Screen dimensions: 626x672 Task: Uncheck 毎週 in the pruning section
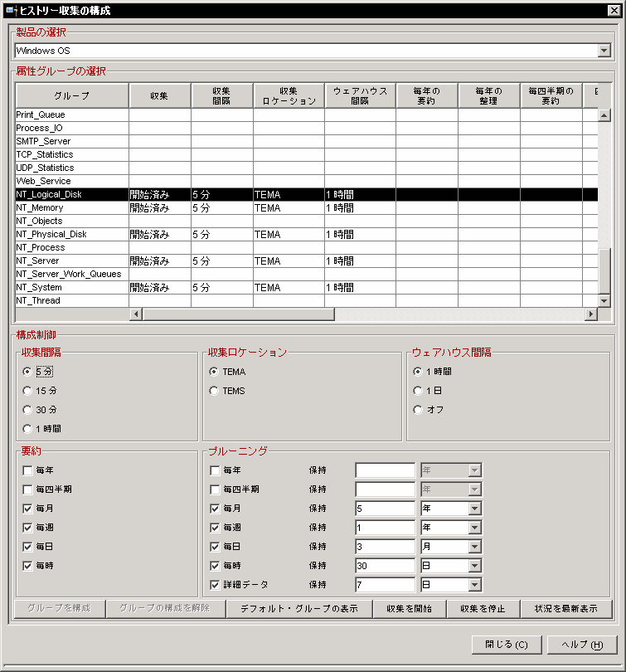(216, 528)
